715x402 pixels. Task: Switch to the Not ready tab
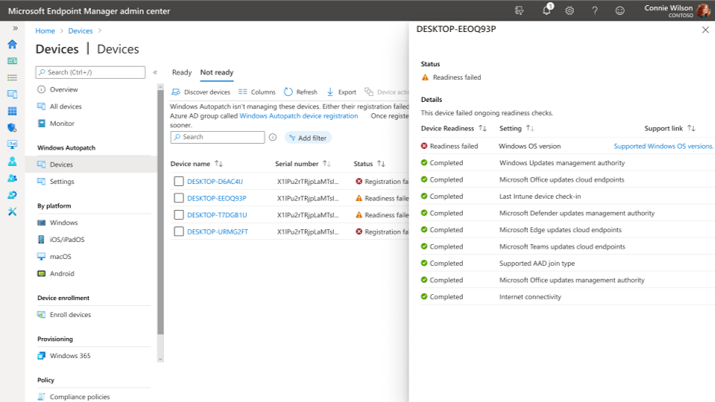point(217,72)
